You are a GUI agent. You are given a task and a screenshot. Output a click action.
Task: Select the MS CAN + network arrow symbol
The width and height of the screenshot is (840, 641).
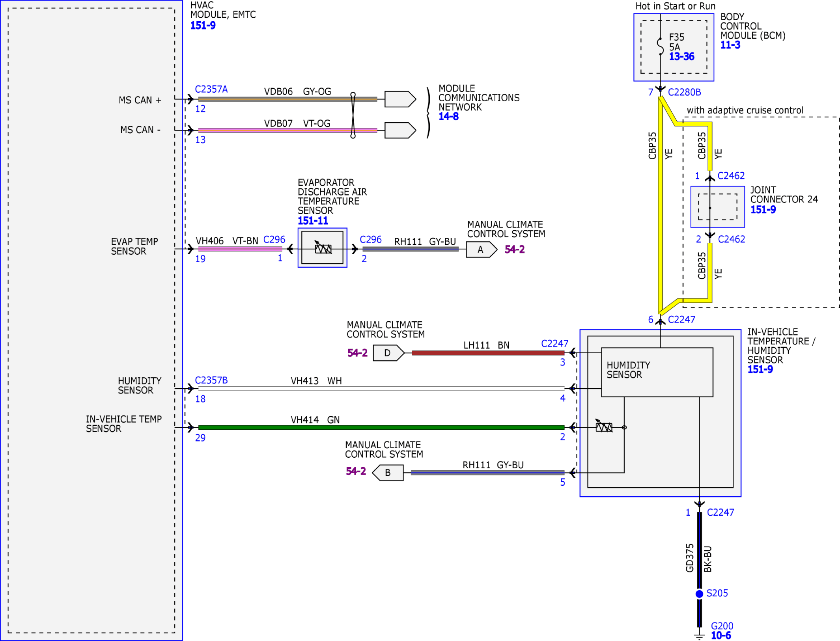(400, 99)
